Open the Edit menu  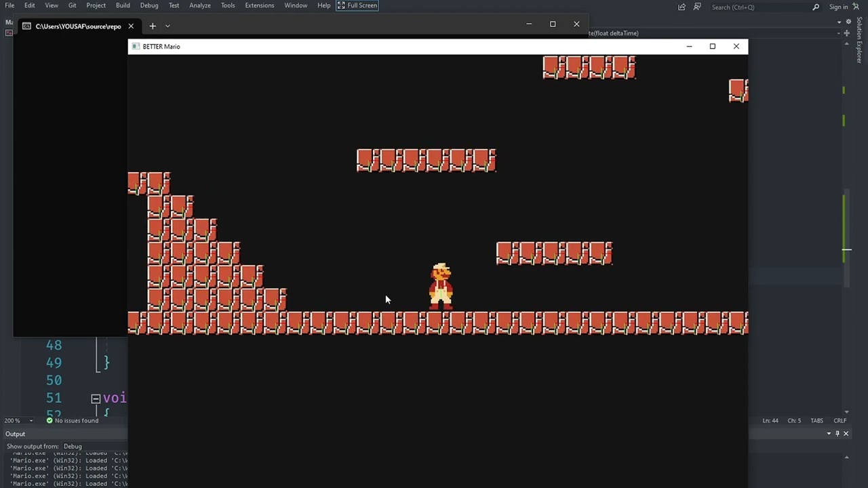30,5
